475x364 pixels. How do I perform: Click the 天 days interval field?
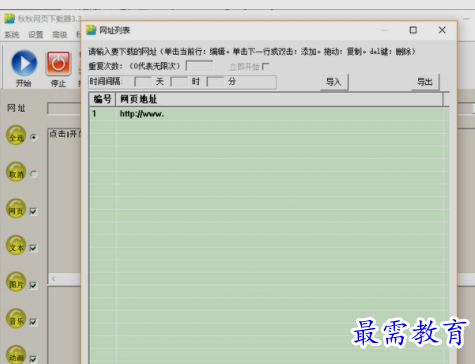coord(143,82)
